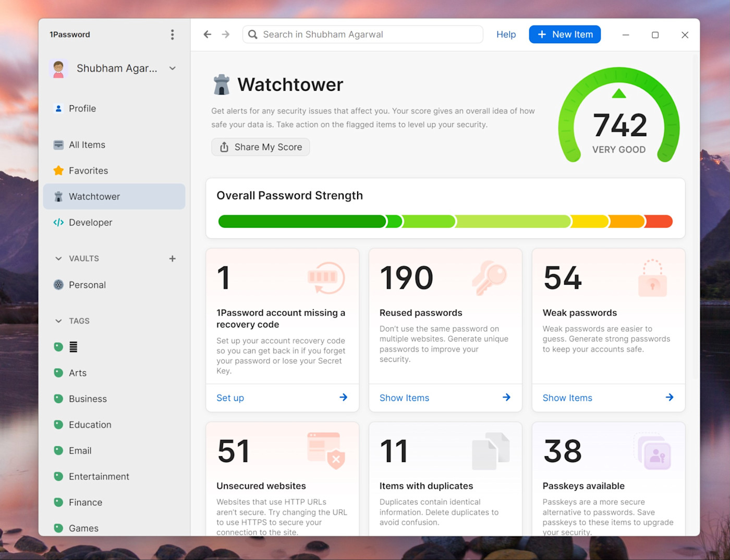Click the Email tag icon
The height and width of the screenshot is (560, 730).
point(58,451)
